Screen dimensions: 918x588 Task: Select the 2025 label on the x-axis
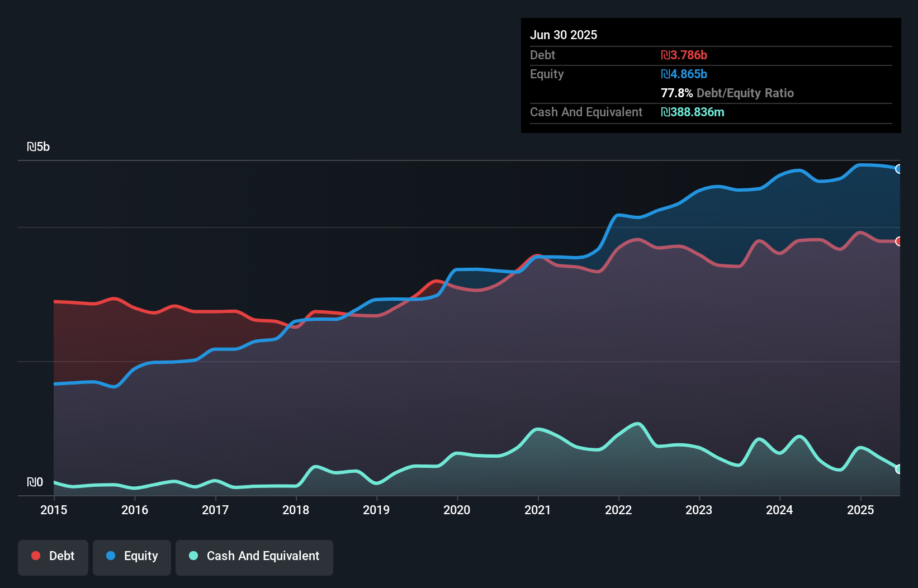tap(860, 510)
